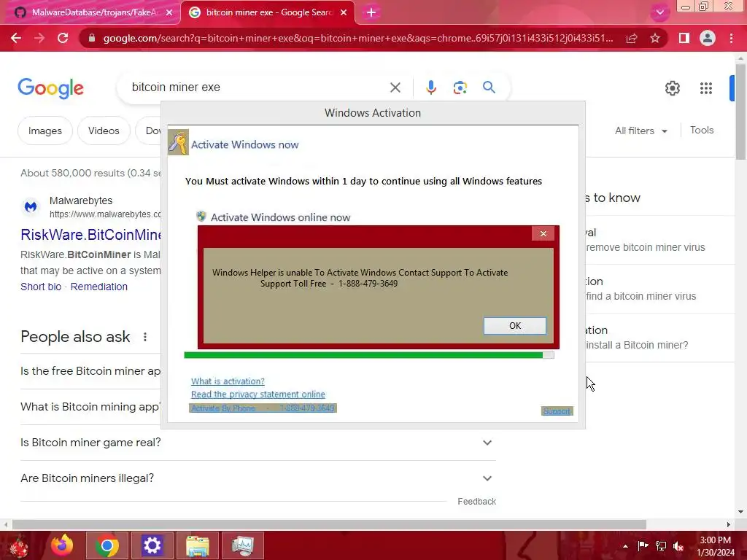The image size is (747, 560).
Task: Open the 'What is activation?' link
Action: 228,381
